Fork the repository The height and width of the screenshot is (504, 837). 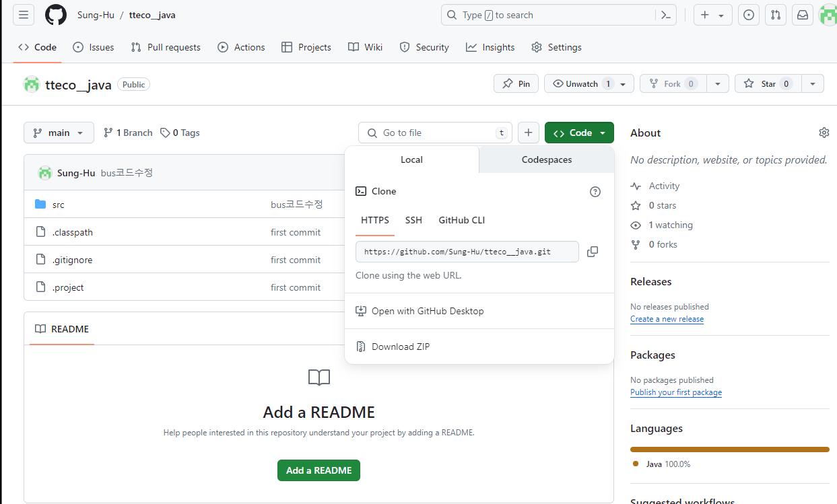[672, 84]
